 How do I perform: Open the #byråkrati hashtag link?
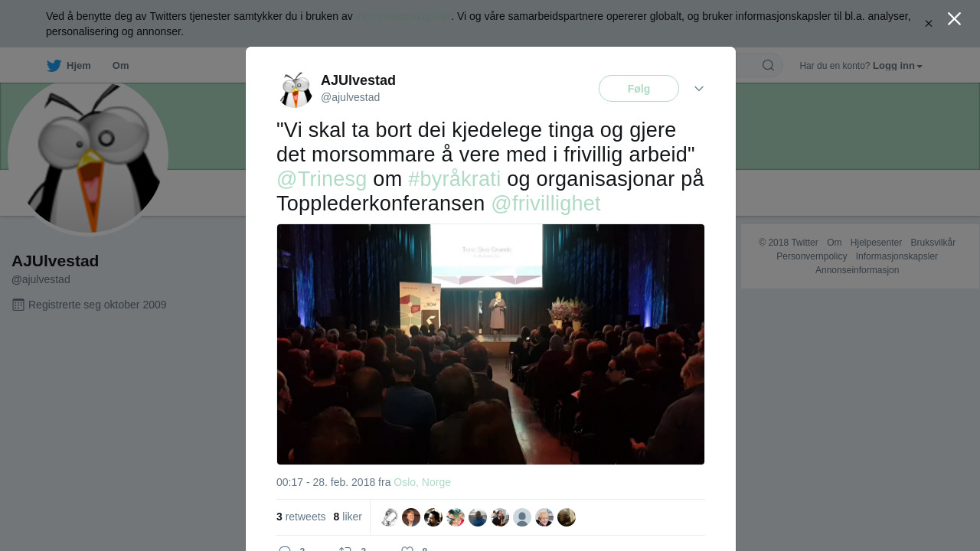click(x=454, y=179)
